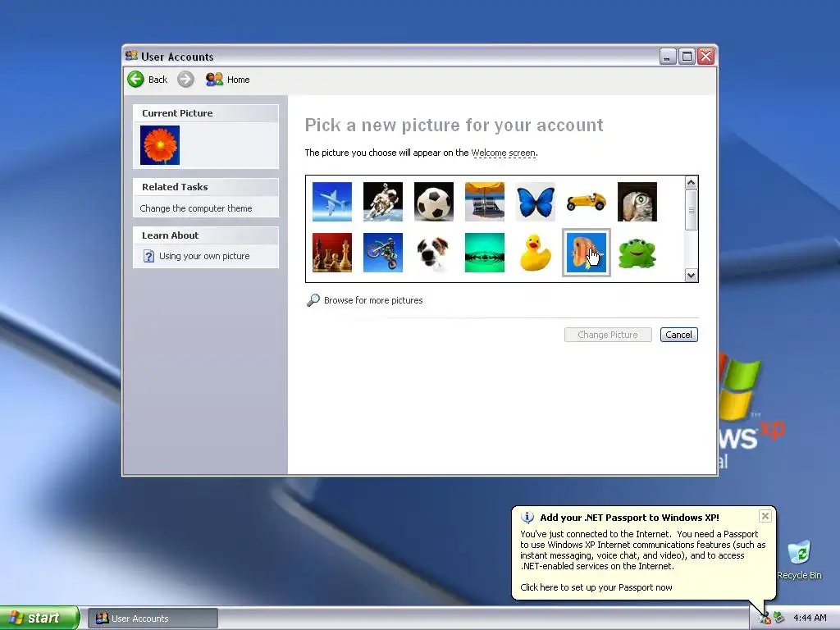Screen dimensions: 840x630
Task: Open the Welcome screen link
Action: coord(503,153)
